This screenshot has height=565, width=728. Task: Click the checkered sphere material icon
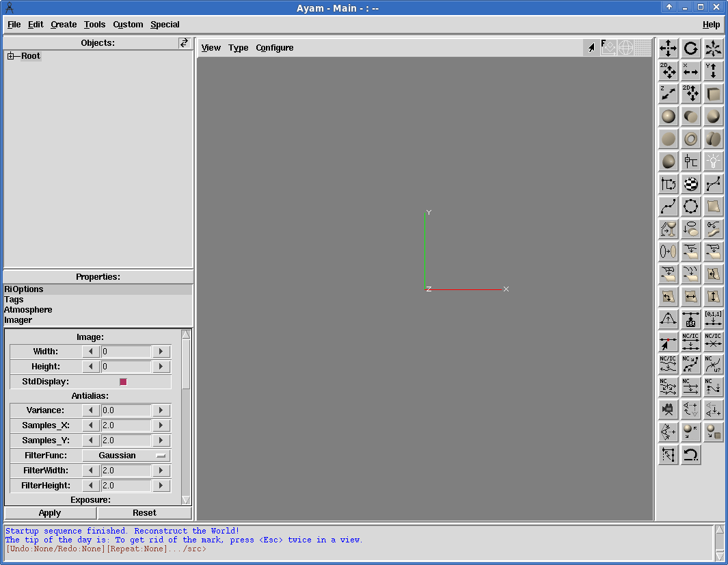click(690, 184)
